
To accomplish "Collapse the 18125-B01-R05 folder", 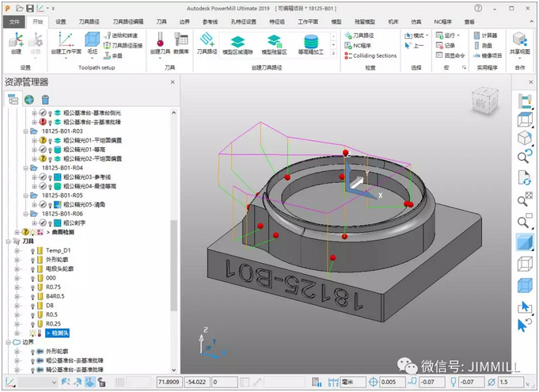I will tap(26, 196).
